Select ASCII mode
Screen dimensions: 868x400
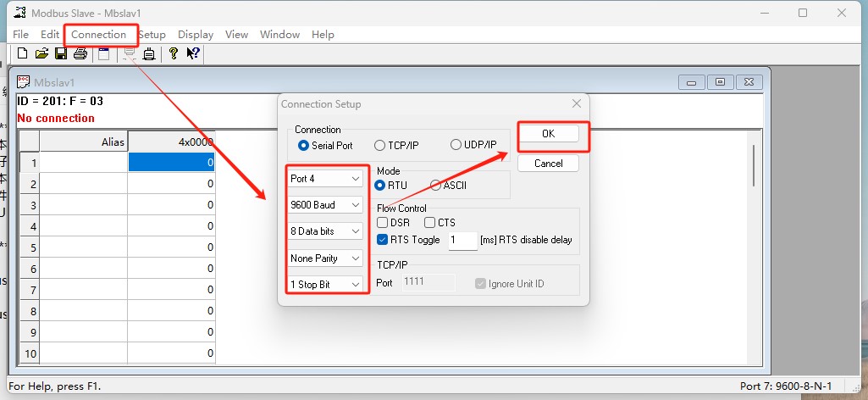coord(435,185)
